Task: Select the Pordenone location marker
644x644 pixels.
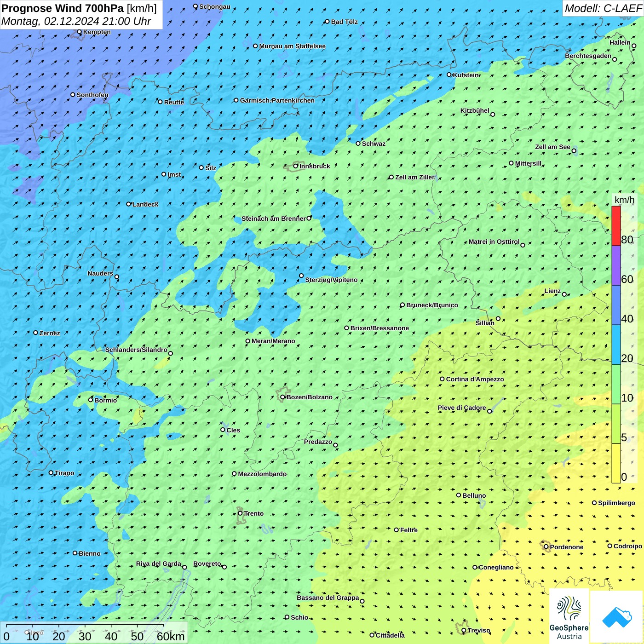Action: (x=546, y=547)
